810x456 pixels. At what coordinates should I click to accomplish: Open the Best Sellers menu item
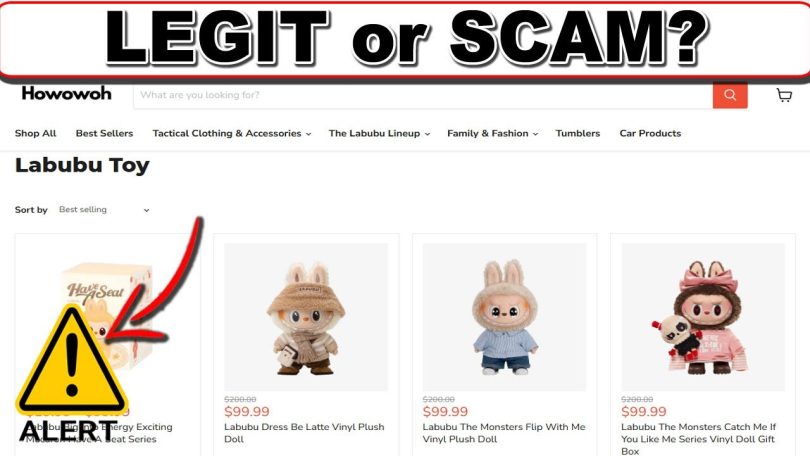104,133
